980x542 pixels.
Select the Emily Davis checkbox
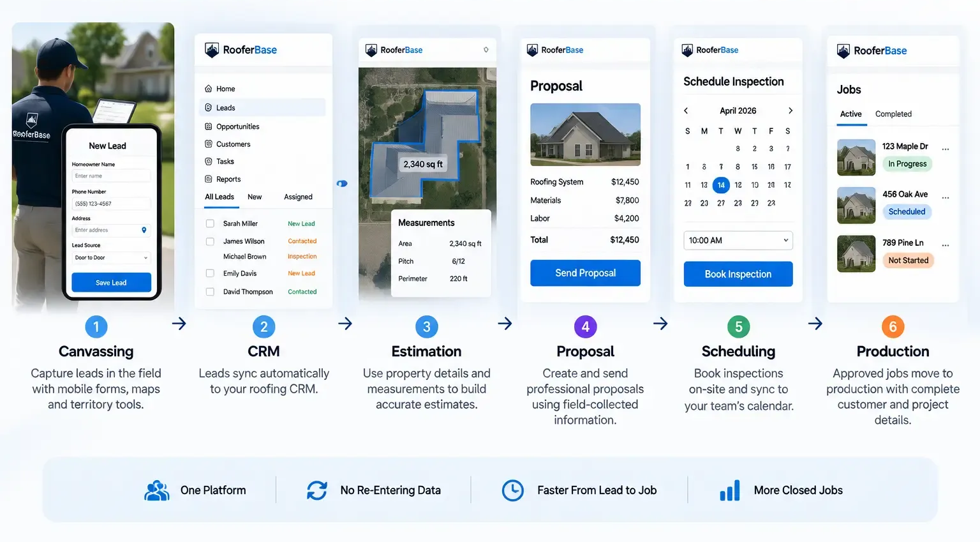point(210,273)
